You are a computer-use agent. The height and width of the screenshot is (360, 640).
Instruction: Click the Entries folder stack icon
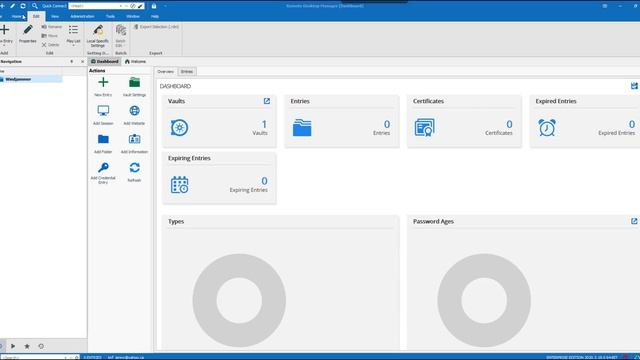302,128
